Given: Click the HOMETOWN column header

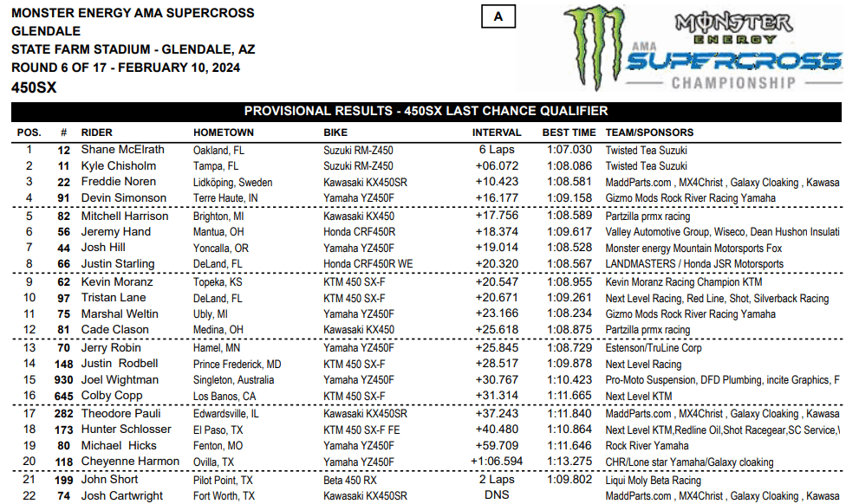Looking at the screenshot, I should tap(224, 132).
